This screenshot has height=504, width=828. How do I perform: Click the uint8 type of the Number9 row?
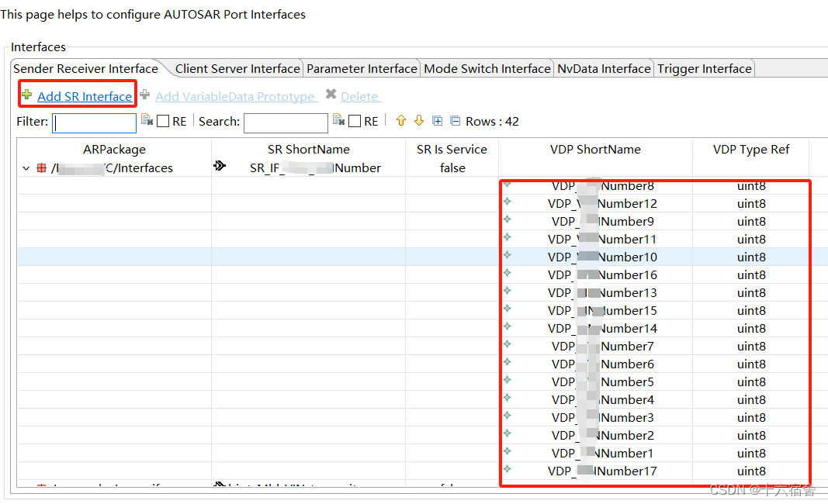pyautogui.click(x=751, y=222)
